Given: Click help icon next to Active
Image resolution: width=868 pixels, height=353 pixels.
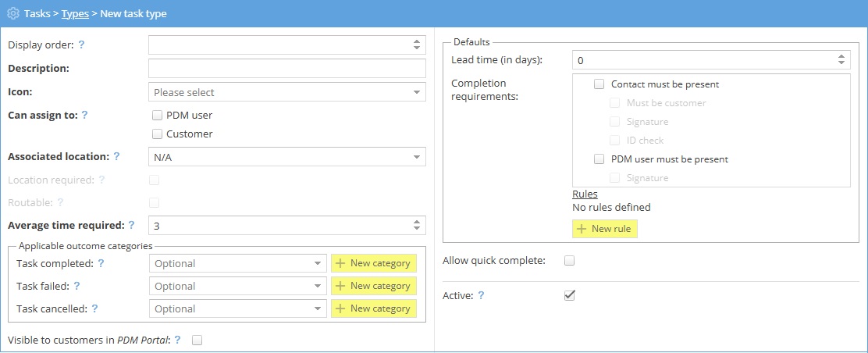Looking at the screenshot, I should [481, 295].
